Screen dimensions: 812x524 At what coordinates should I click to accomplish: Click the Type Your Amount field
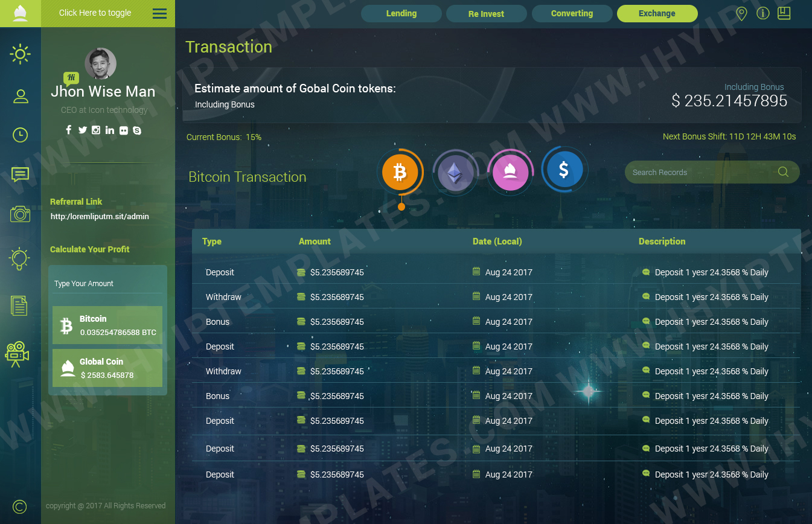pos(107,284)
